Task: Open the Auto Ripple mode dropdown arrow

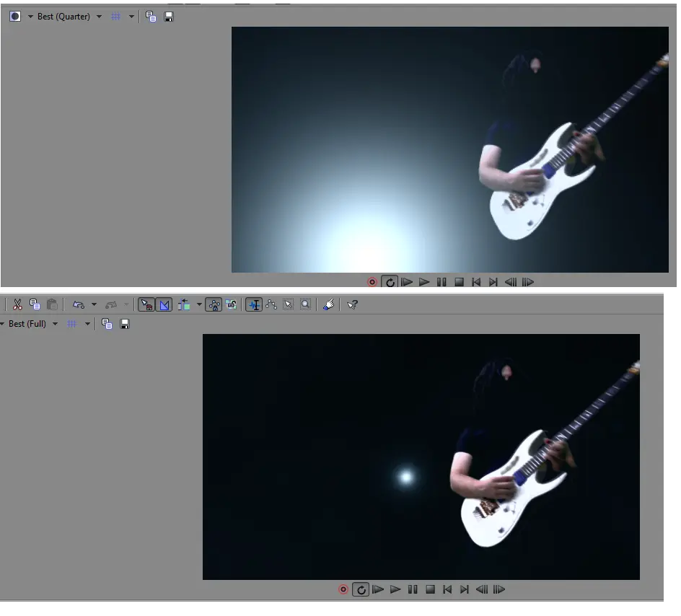Action: (x=199, y=304)
